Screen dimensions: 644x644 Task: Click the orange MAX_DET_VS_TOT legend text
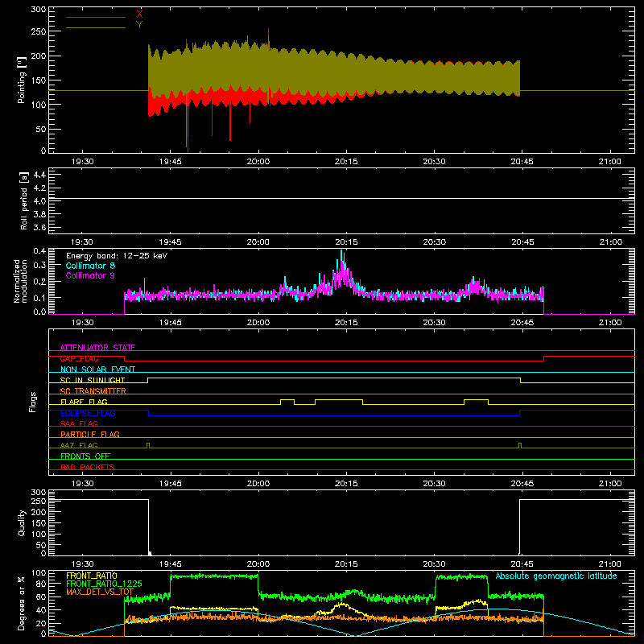pyautogui.click(x=100, y=592)
